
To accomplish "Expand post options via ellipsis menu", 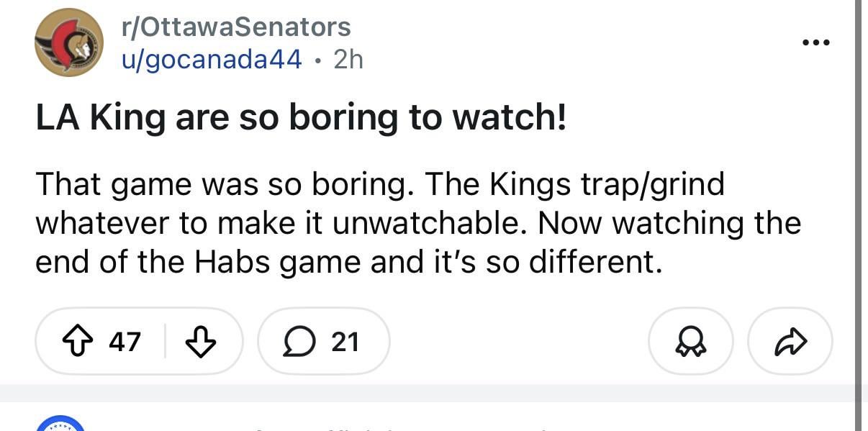I will (x=815, y=42).
